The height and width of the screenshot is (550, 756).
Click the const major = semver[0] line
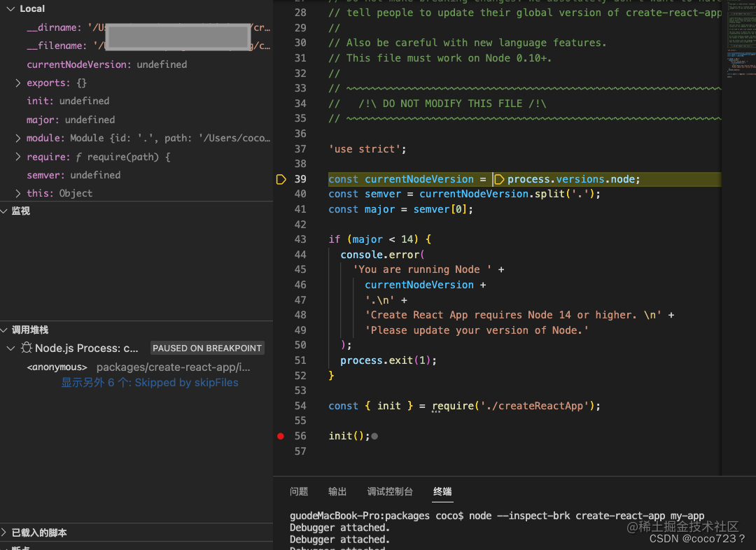(x=400, y=210)
